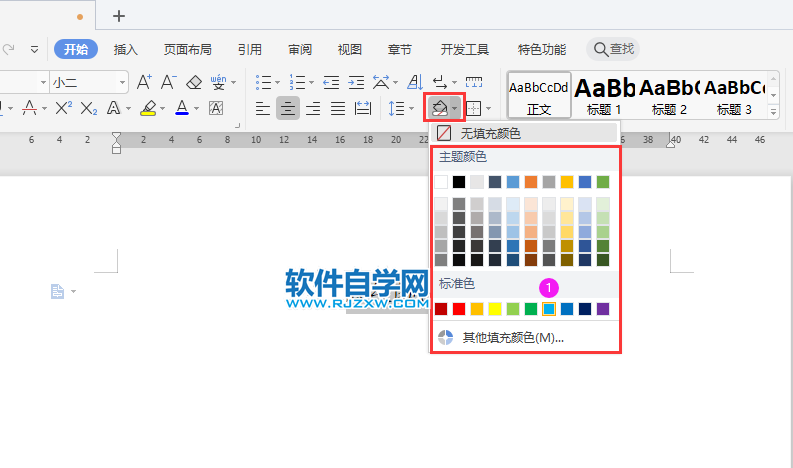The width and height of the screenshot is (793, 468).
Task: Switch to the 审阅 tab
Action: click(300, 49)
